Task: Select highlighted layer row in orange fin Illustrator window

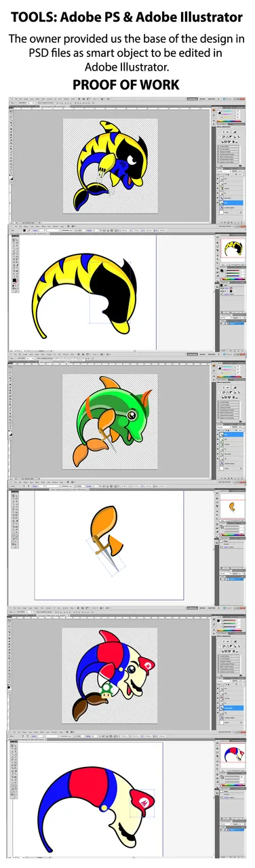Action: (x=232, y=579)
